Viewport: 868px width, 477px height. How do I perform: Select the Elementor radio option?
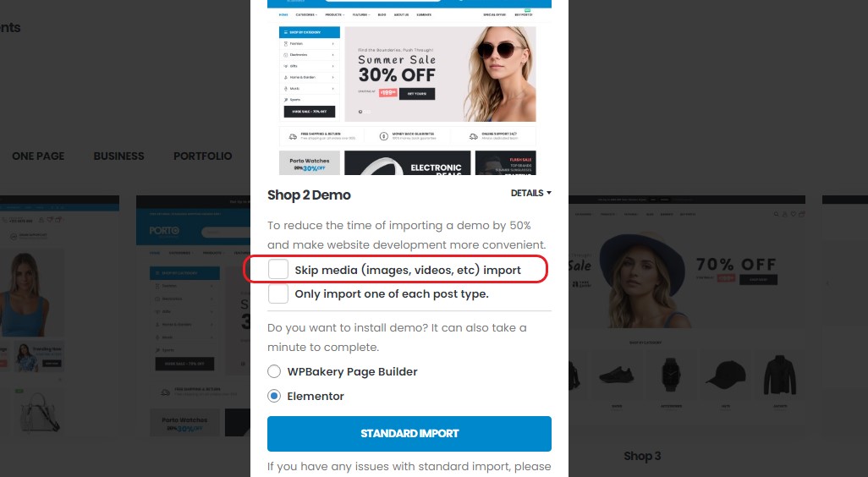(274, 396)
